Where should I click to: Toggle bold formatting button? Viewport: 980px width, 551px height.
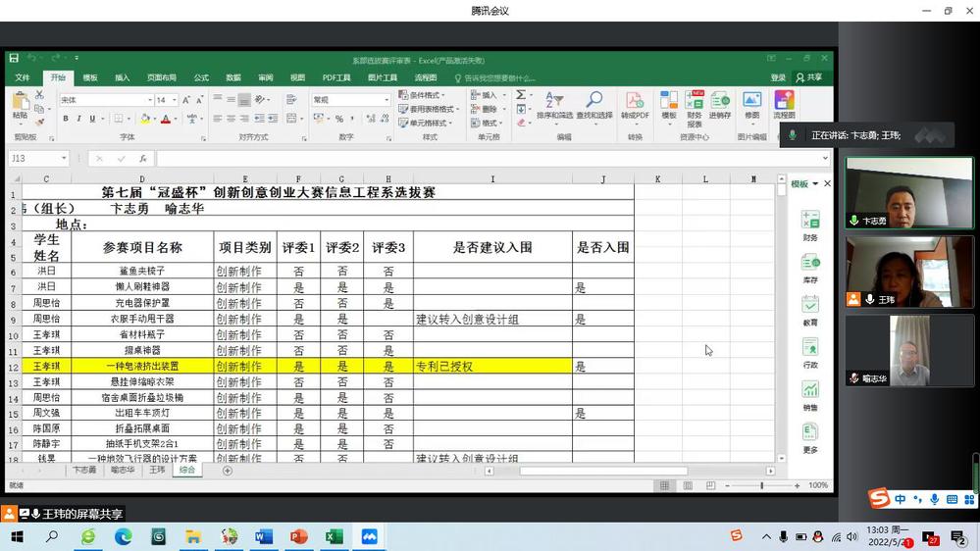66,119
